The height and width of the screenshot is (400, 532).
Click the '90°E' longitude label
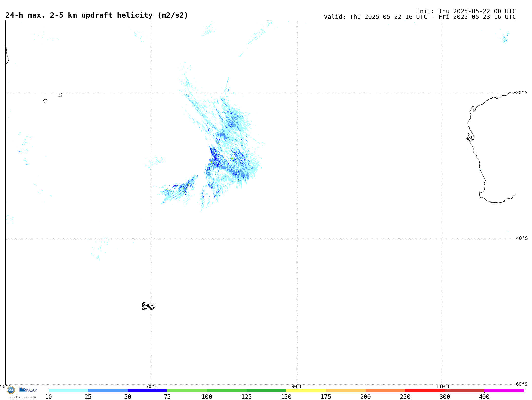(x=297, y=387)
